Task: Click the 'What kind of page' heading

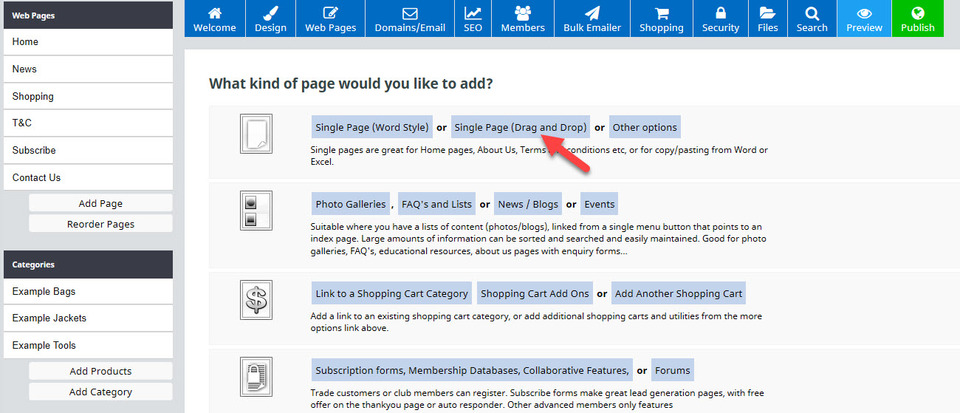Action: point(351,83)
